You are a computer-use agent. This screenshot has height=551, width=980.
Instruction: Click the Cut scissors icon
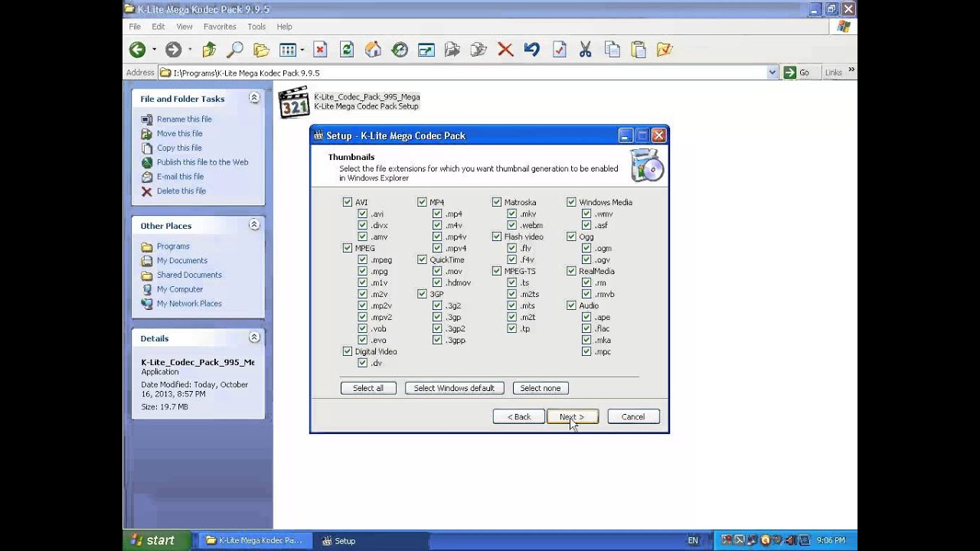point(586,50)
